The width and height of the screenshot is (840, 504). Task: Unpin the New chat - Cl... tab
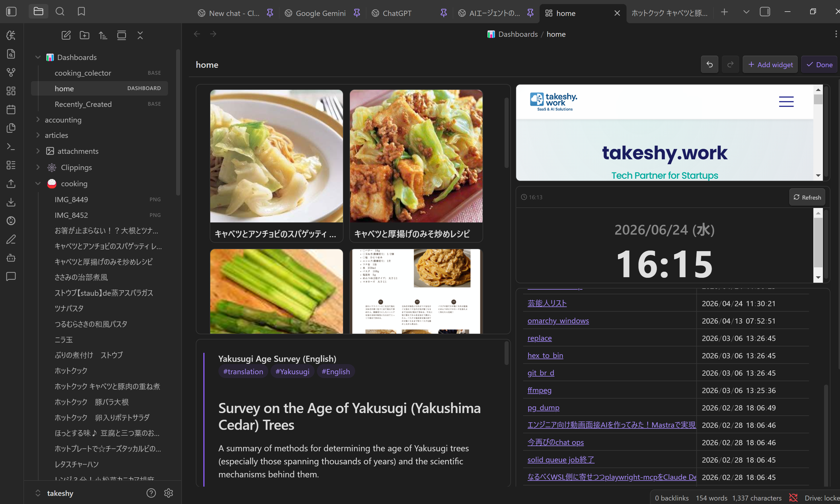point(270,13)
